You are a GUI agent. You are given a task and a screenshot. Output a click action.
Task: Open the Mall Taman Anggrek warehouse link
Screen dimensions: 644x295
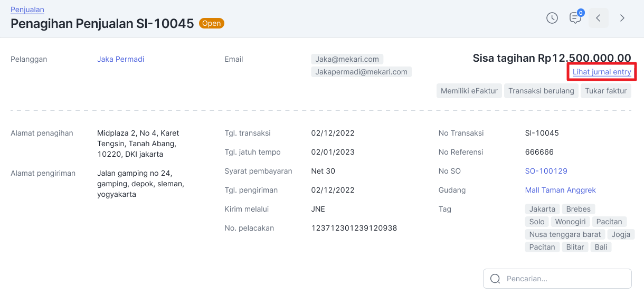560,190
